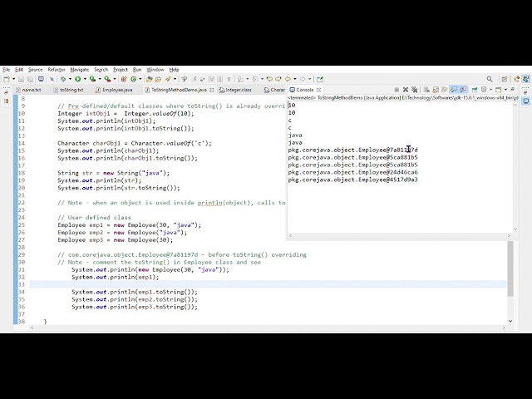The image size is (532, 399).
Task: Open the New file dropdown arrow
Action: [x=13, y=79]
